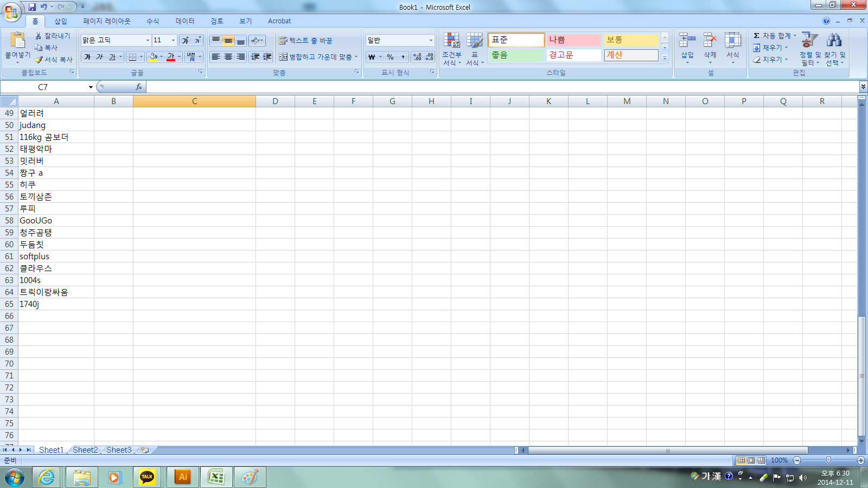Increase decimal places
868x488 pixels.
point(417,57)
